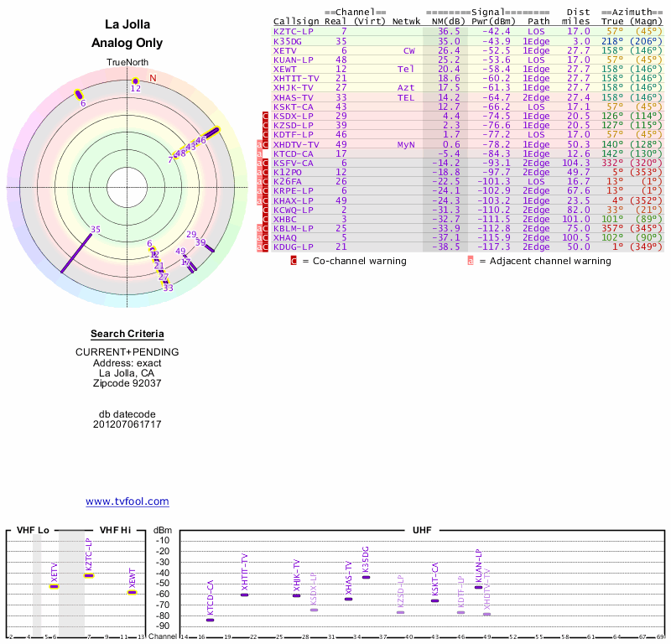This screenshot has width=671, height=644.
Task: Click the co-channel warning icon beside KSDX-LP
Action: 266,117
